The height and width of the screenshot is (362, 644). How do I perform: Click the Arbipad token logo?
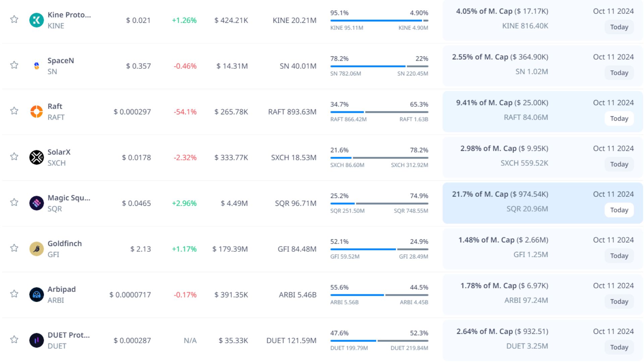(37, 295)
